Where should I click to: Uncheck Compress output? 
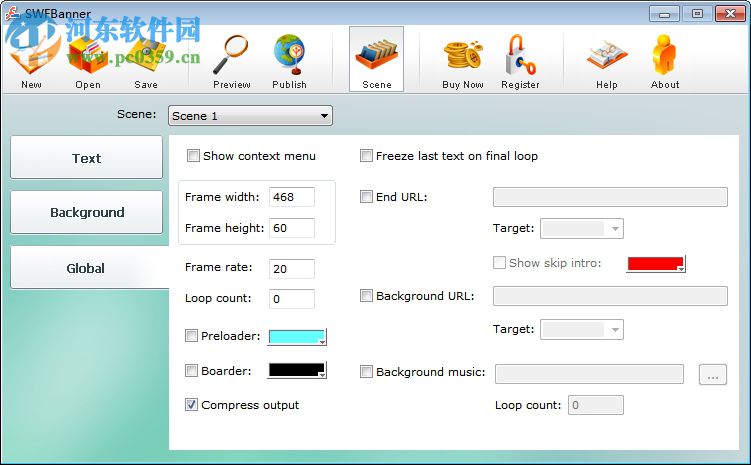(x=191, y=405)
